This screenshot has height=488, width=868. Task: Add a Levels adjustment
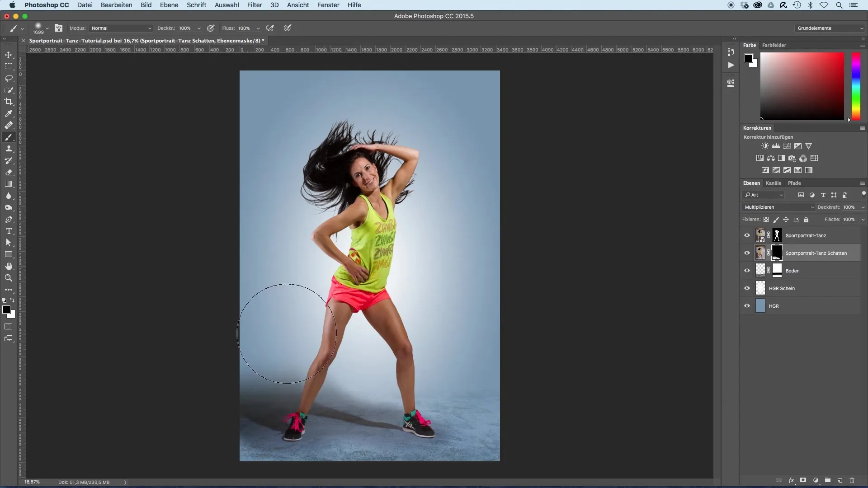tap(776, 146)
